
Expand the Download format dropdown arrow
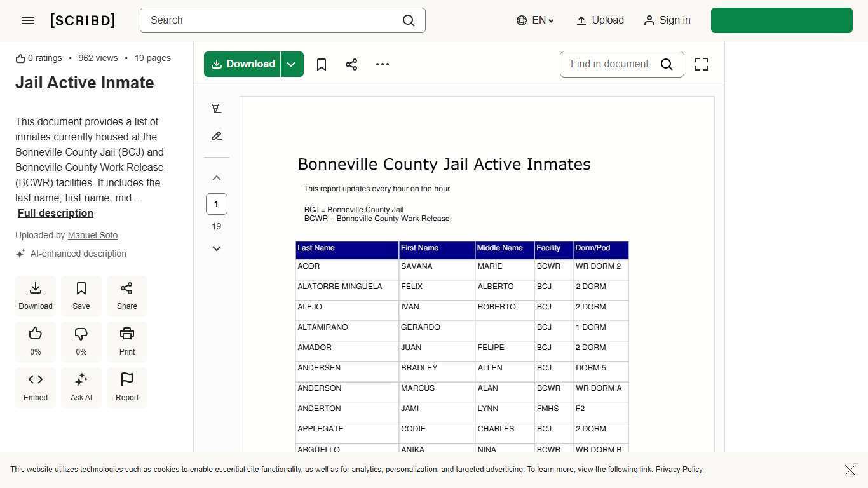[x=291, y=64]
